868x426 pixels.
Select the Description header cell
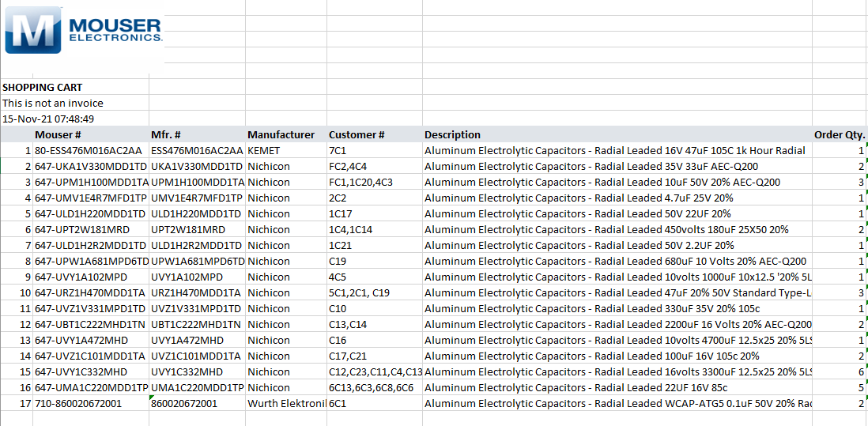click(452, 135)
